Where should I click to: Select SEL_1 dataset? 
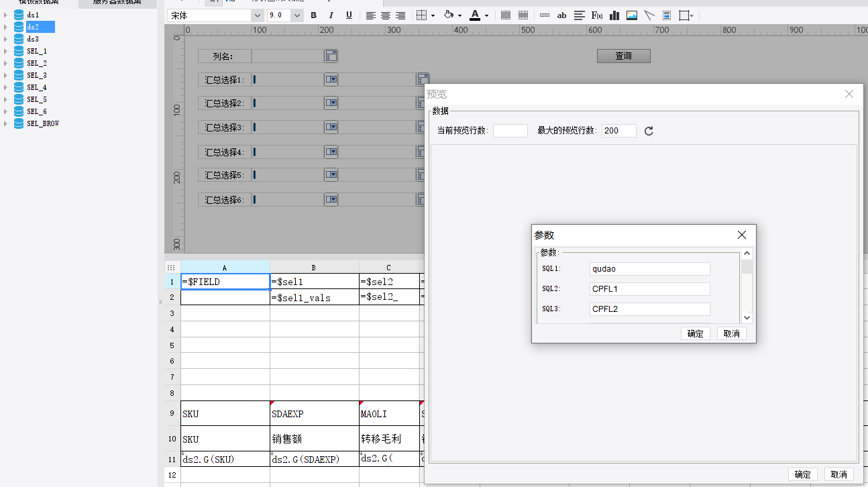click(x=37, y=51)
